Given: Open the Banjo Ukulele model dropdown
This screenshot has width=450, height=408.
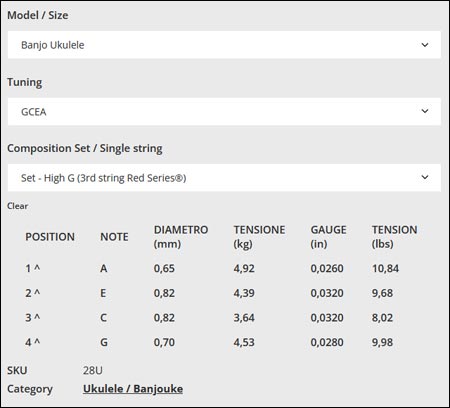Looking at the screenshot, I should click(224, 45).
